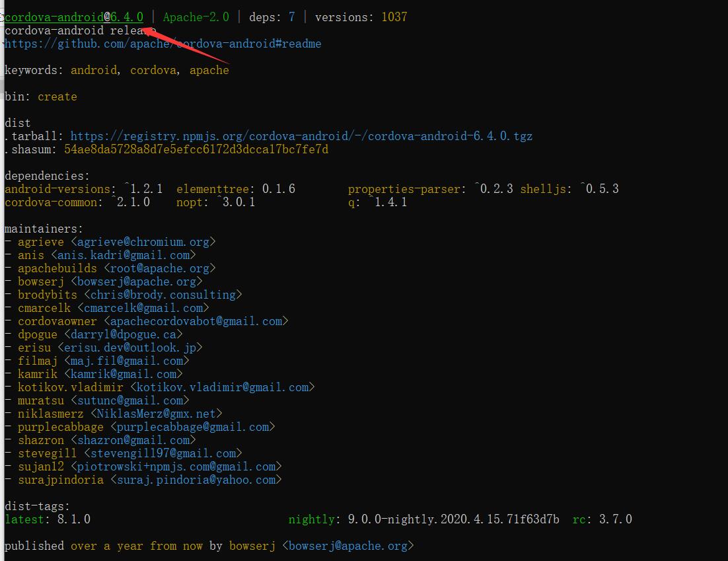Click the keyword apache

click(209, 70)
